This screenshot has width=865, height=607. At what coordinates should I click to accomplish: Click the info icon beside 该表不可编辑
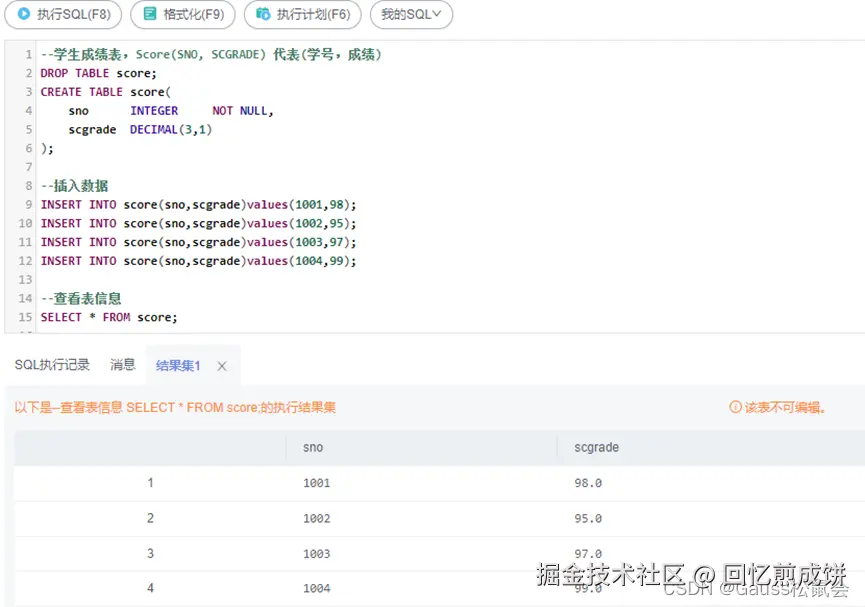(x=735, y=407)
